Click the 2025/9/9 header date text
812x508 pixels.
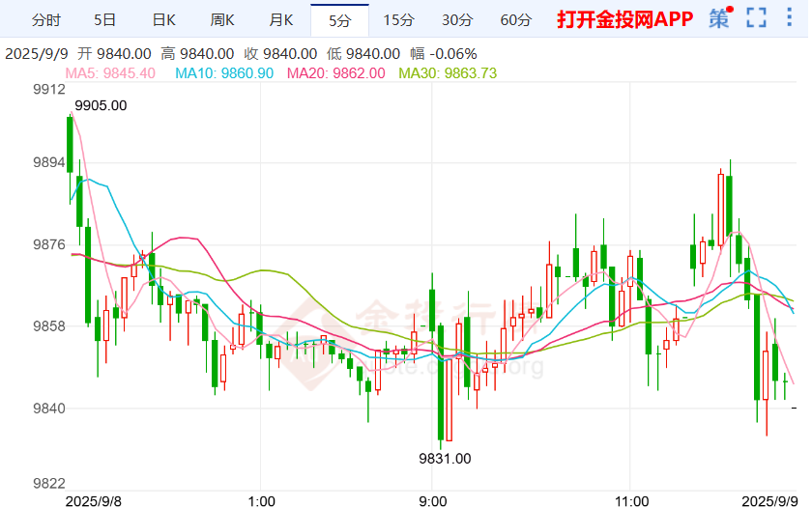[x=37, y=54]
